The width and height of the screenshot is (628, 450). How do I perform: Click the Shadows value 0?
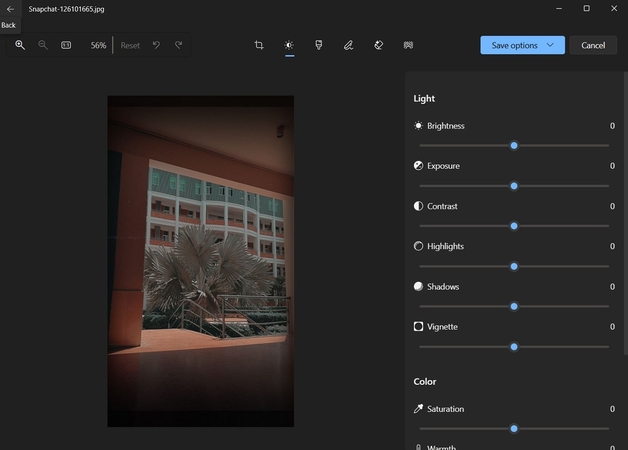[612, 287]
